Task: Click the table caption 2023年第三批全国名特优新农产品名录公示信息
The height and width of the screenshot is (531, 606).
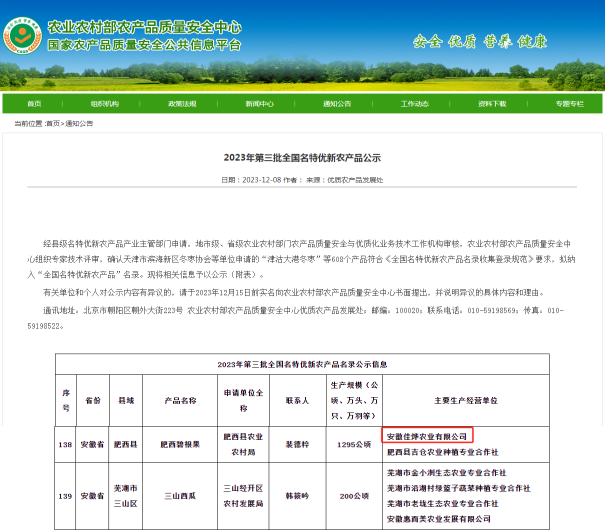Action: click(x=302, y=364)
